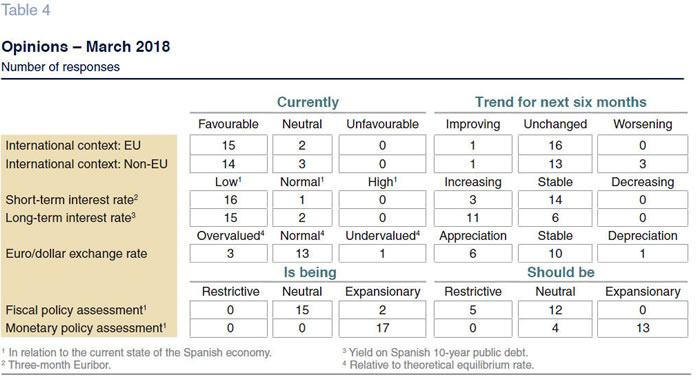Select the Long-term Increasing cell showing 11

point(473,218)
